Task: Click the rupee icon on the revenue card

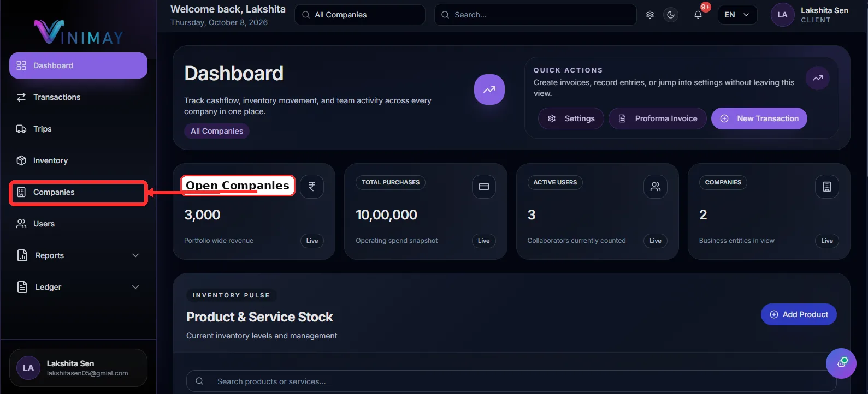Action: click(312, 187)
